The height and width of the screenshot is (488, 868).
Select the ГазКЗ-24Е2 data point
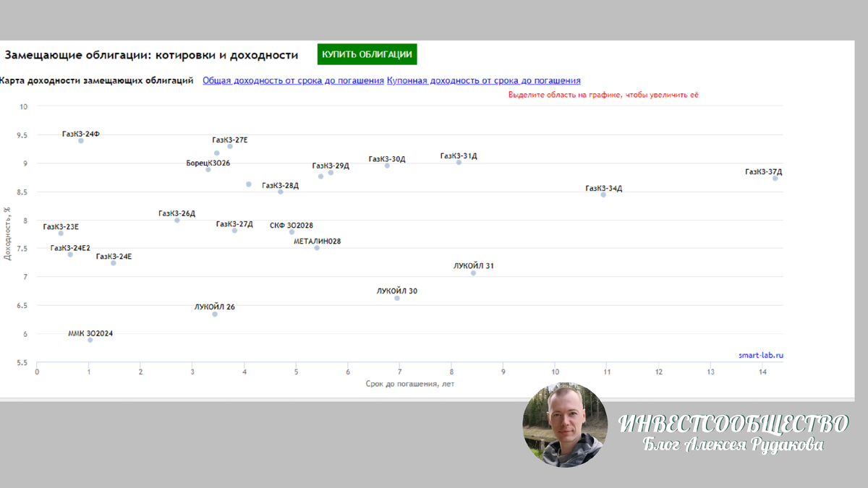70,254
